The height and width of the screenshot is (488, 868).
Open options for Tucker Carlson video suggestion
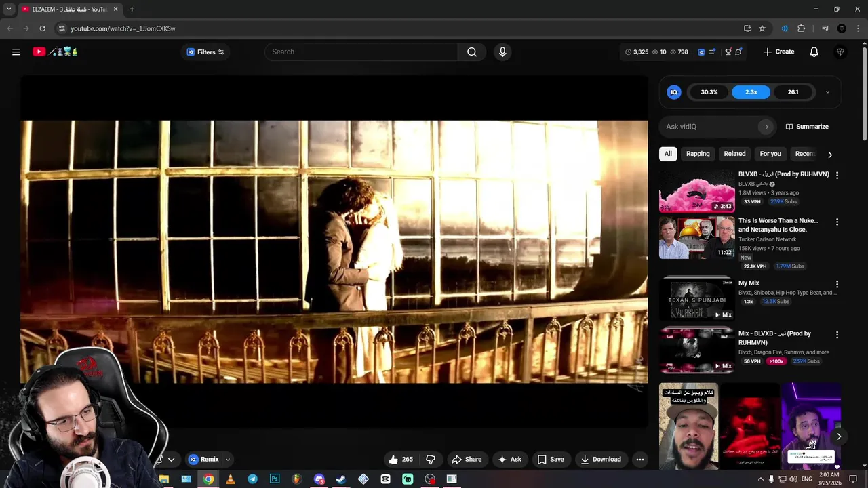point(837,222)
